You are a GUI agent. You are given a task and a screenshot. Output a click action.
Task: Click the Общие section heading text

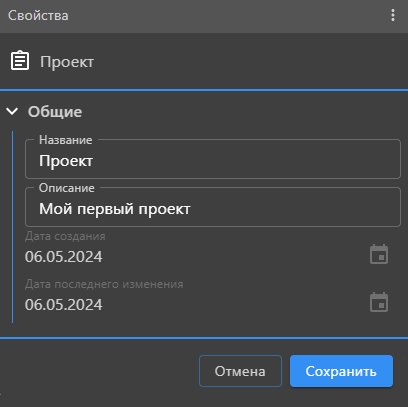pos(55,112)
